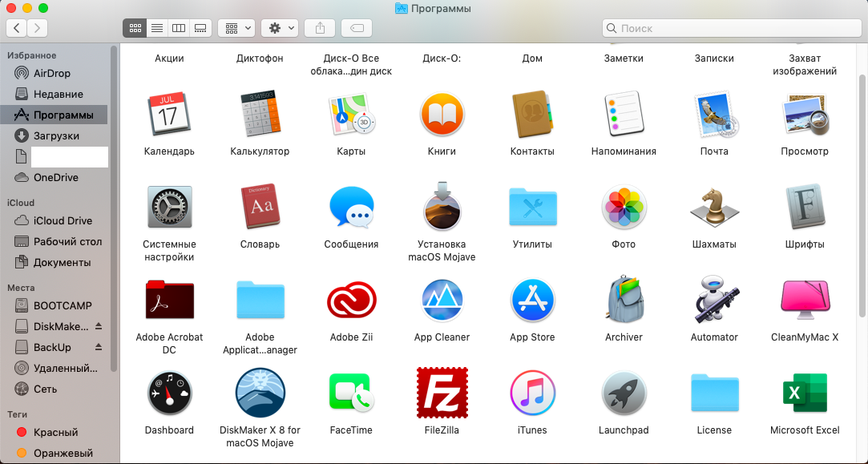Open the Утилиты folder icon
868x464 pixels.
click(532, 208)
